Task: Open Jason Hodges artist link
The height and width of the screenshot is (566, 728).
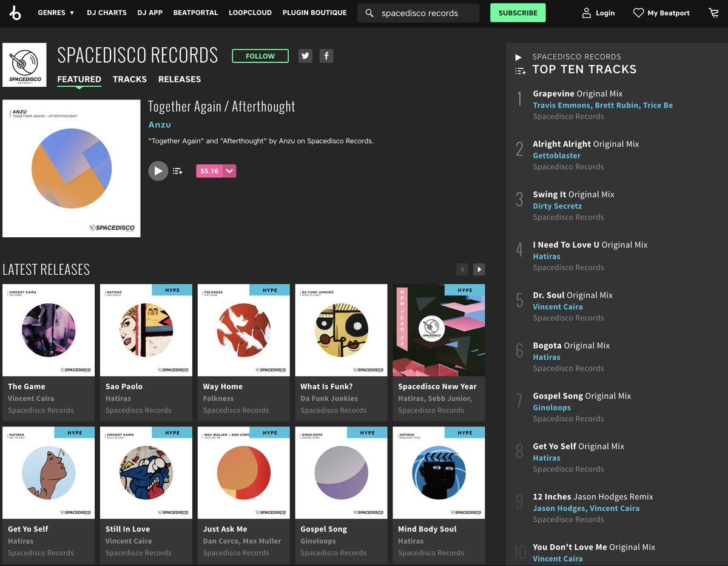Action: click(x=559, y=508)
